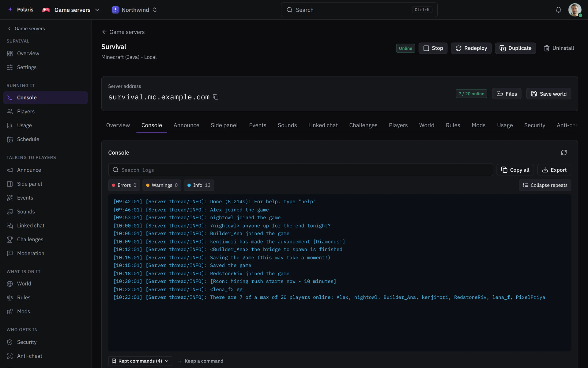Toggle the Errors log filter
Image resolution: width=588 pixels, height=368 pixels.
point(124,185)
